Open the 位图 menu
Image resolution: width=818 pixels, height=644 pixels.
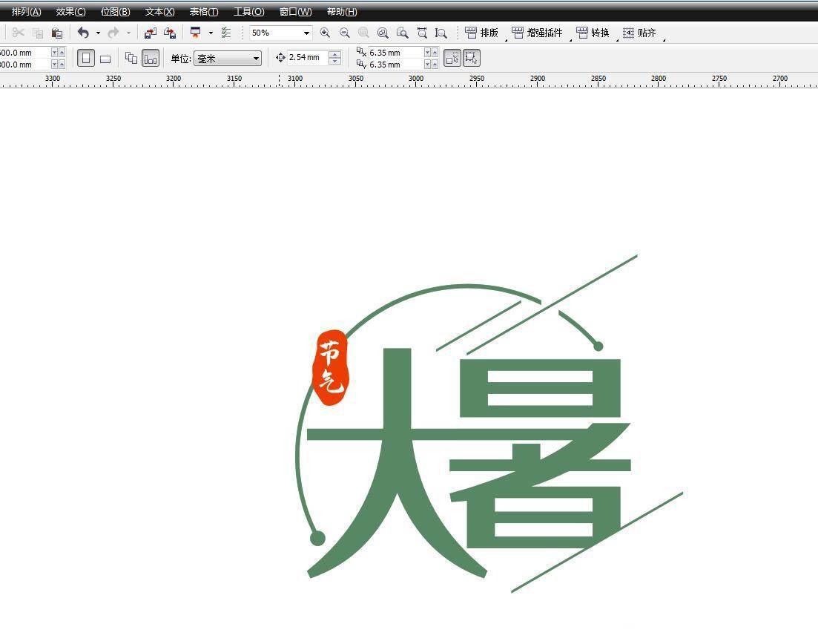coord(115,11)
